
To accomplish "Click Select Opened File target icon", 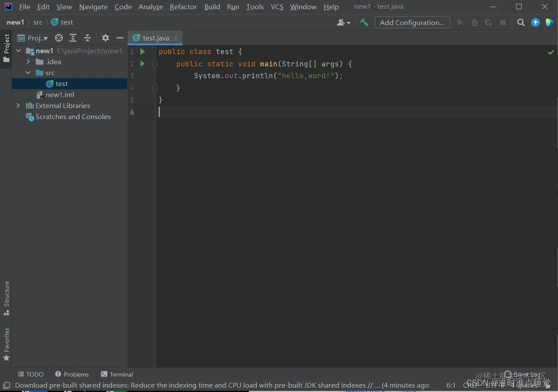I will pos(59,38).
